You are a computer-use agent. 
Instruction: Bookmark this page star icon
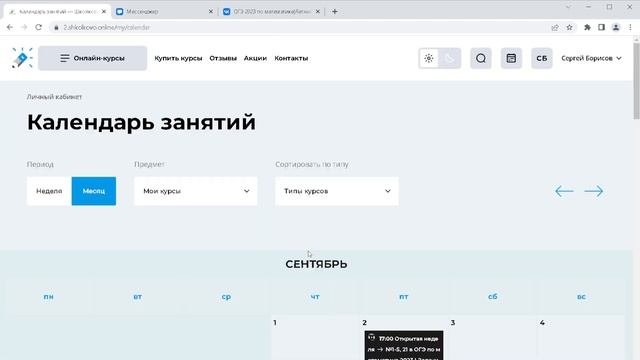point(569,27)
